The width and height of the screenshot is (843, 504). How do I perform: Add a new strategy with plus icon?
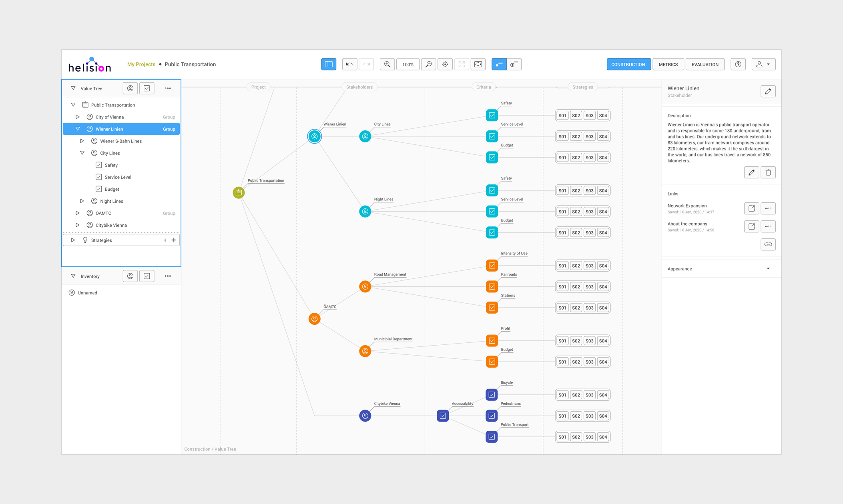tap(174, 240)
